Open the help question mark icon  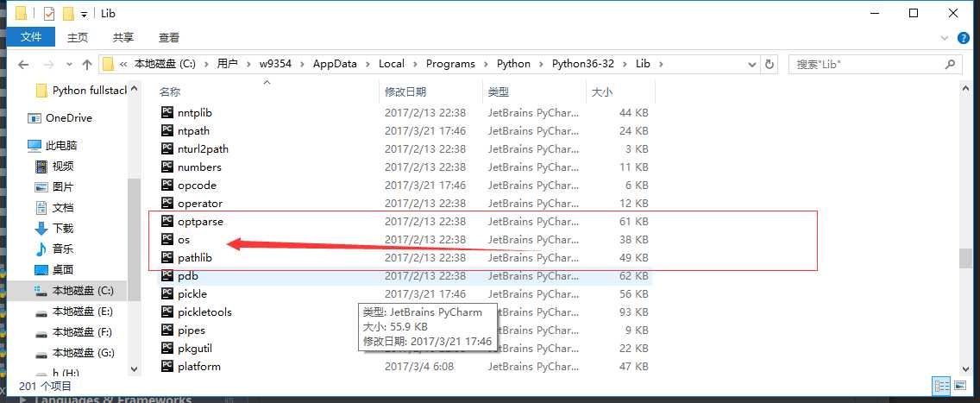(963, 38)
